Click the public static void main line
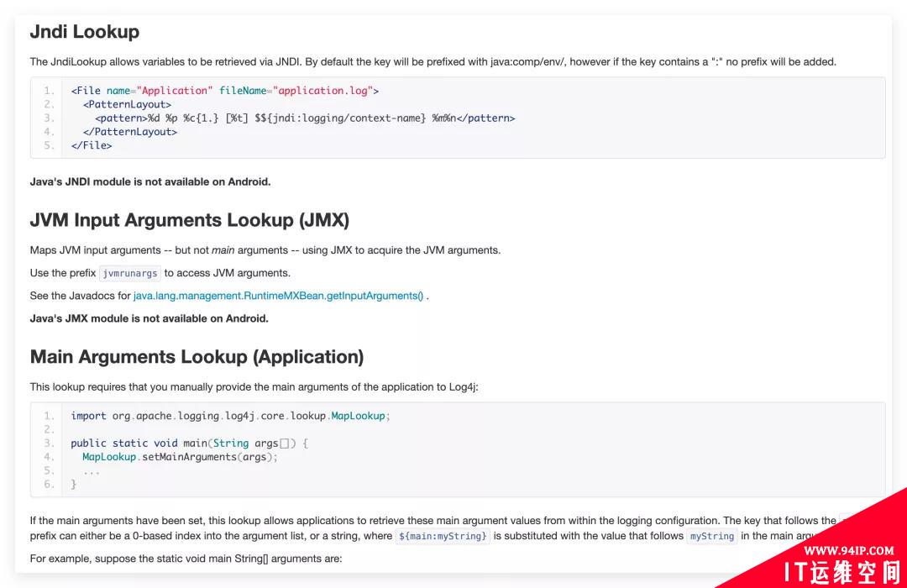 pos(190,444)
